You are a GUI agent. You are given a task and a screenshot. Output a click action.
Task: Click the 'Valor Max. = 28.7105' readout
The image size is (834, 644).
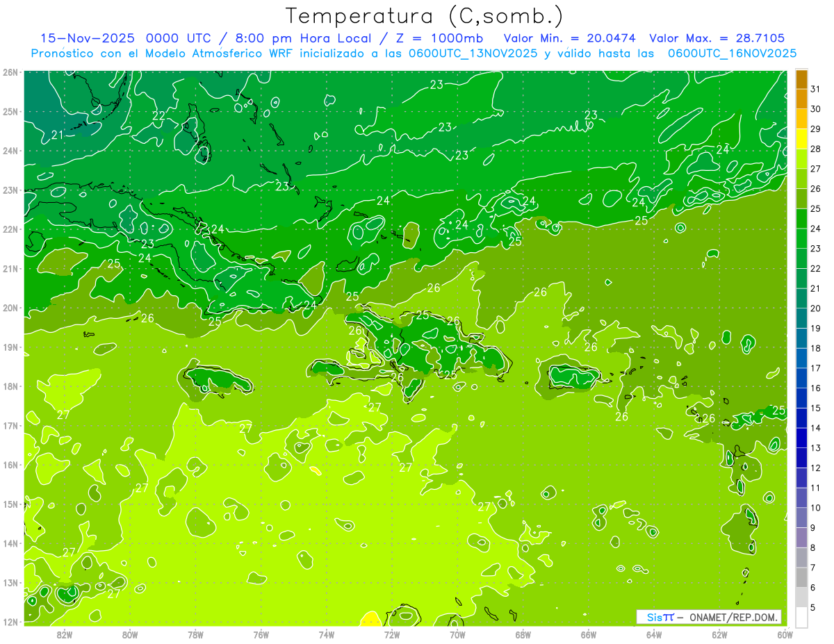click(717, 38)
